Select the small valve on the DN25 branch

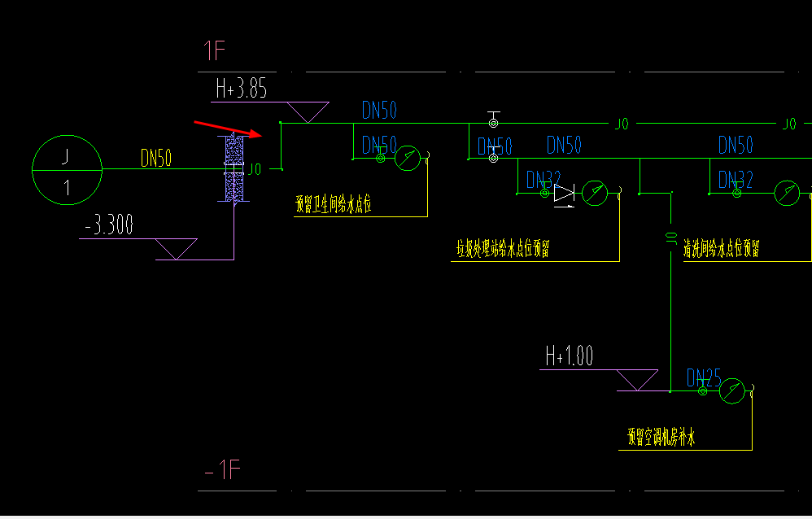click(703, 391)
